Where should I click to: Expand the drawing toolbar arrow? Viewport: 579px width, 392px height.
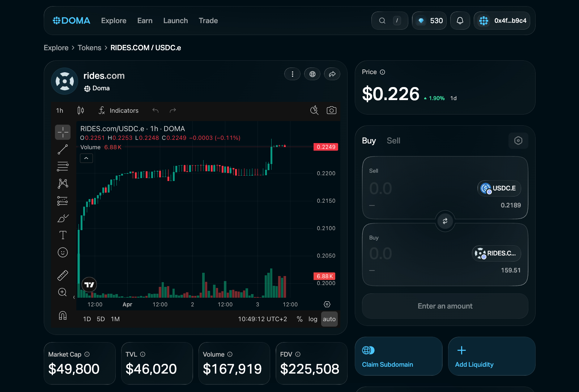tap(74, 297)
